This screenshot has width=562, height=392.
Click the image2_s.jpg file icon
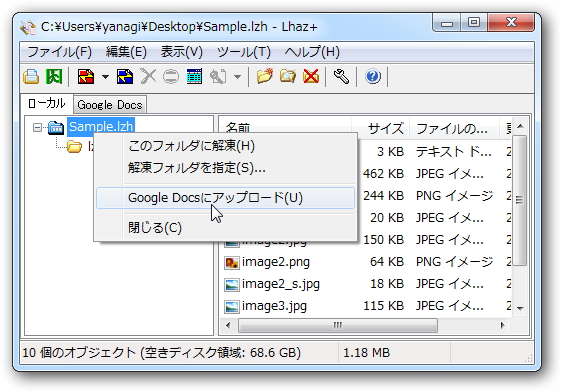232,285
